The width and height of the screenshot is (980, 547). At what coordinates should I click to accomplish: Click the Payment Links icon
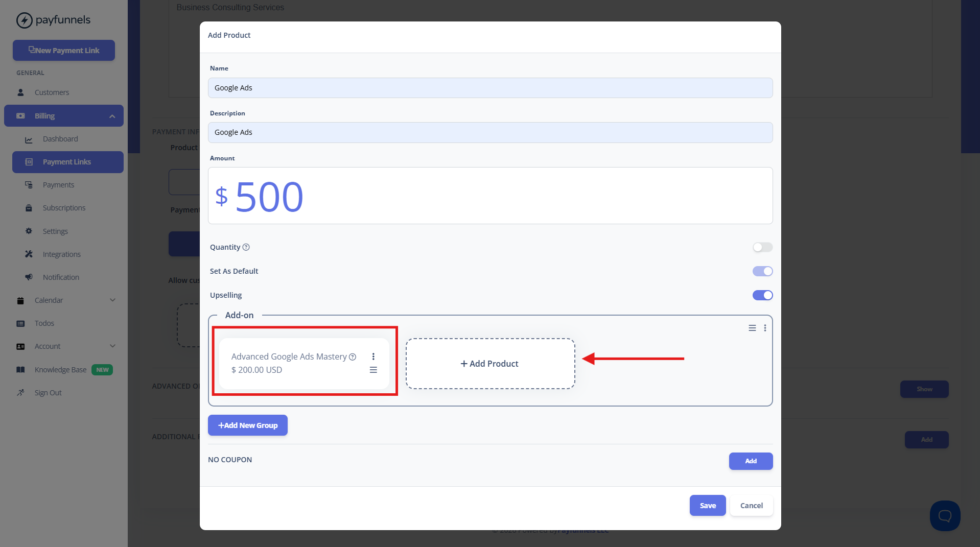click(29, 162)
